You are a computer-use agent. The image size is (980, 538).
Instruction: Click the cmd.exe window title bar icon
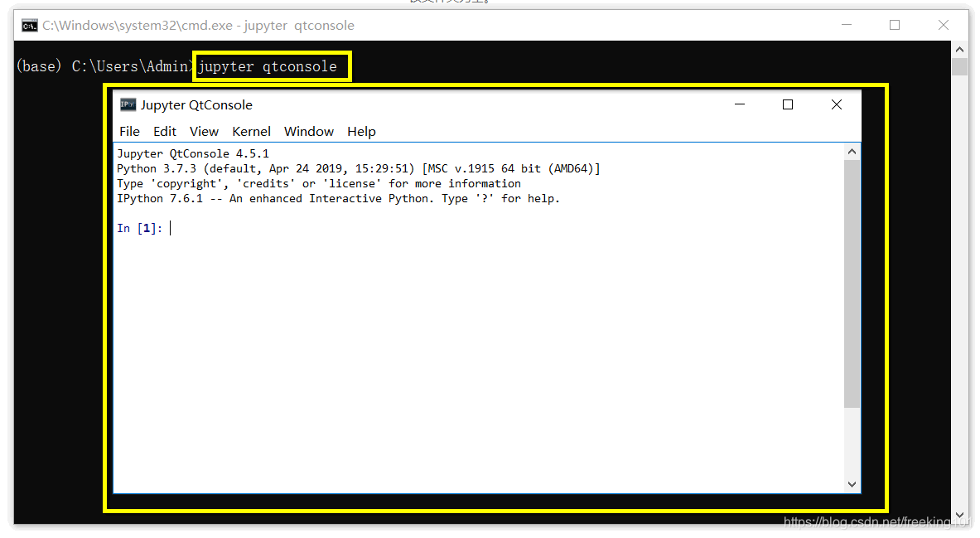pos(29,26)
